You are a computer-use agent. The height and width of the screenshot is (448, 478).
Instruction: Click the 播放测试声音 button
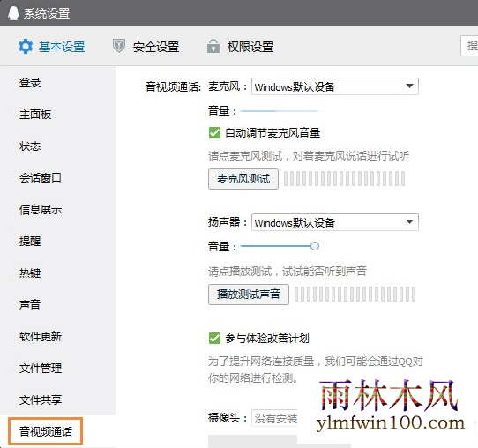(x=249, y=295)
